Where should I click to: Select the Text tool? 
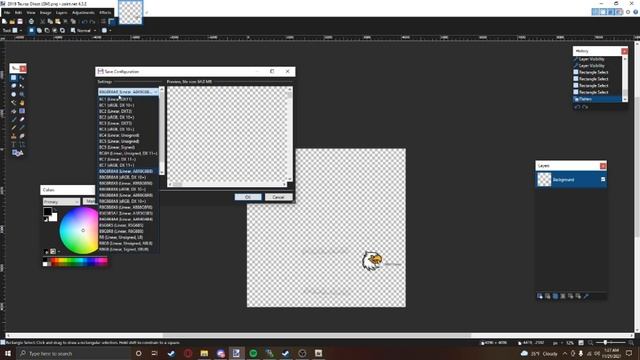coord(13,144)
